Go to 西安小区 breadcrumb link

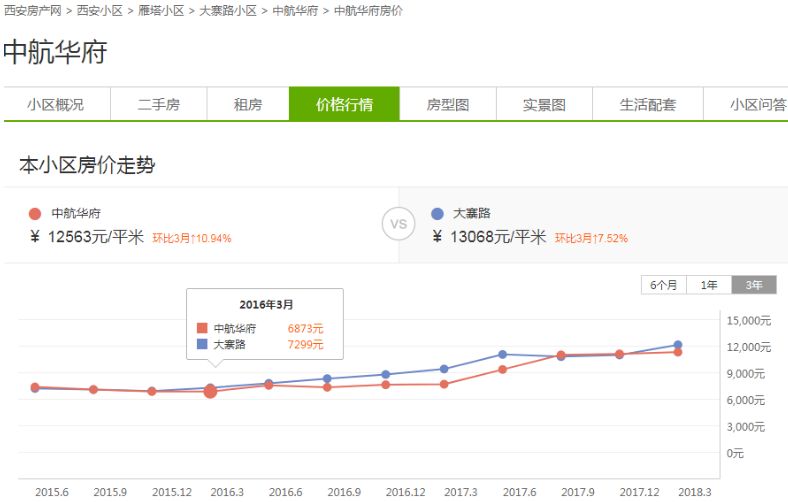coord(100,11)
